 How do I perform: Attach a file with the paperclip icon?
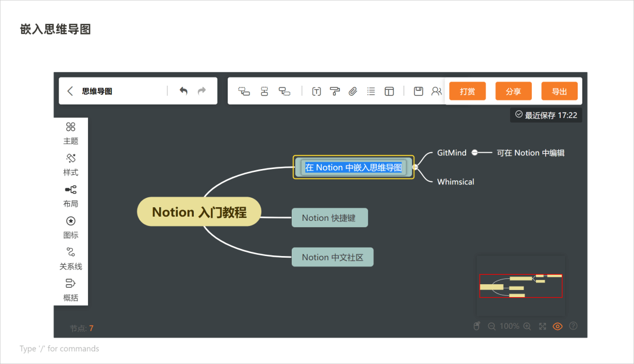pos(353,92)
